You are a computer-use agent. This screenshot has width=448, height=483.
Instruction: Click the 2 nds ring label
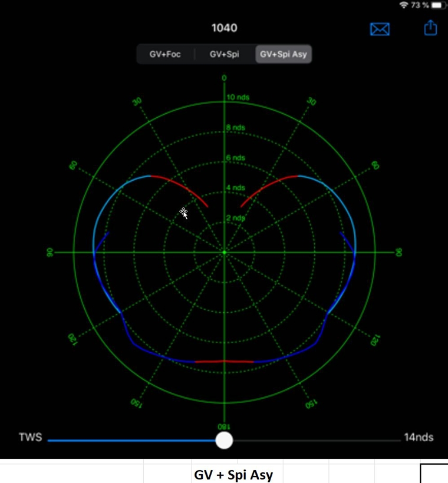[x=236, y=219]
